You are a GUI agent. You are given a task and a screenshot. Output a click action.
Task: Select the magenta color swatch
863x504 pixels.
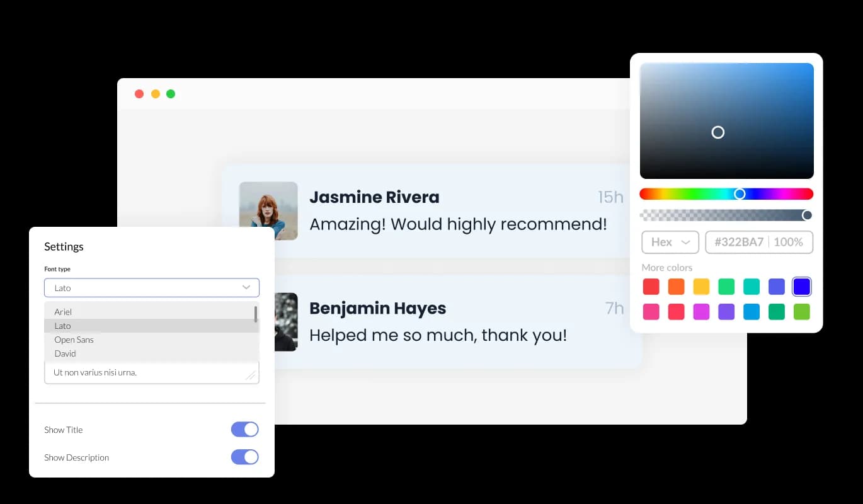click(x=702, y=311)
